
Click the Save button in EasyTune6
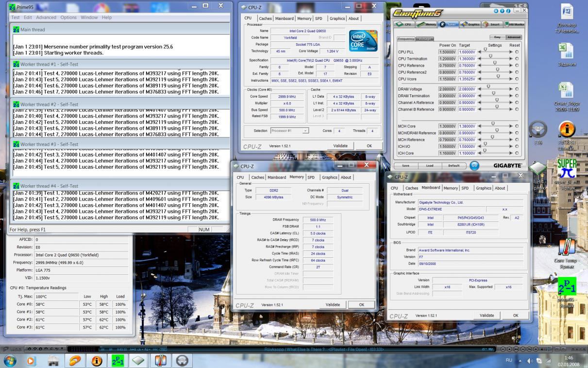coord(405,165)
